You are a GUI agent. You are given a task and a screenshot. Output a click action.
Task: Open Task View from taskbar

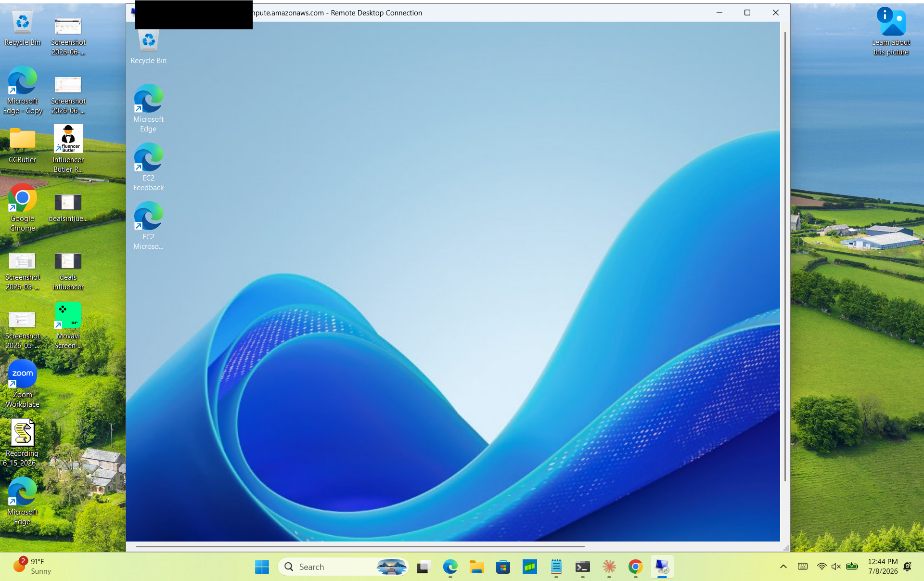click(423, 567)
